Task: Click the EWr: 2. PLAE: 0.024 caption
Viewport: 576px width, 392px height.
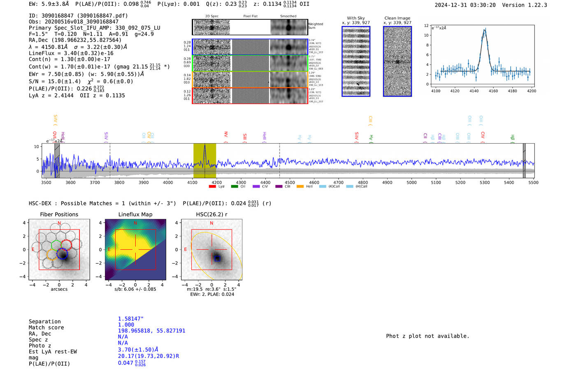Action: coord(212,295)
